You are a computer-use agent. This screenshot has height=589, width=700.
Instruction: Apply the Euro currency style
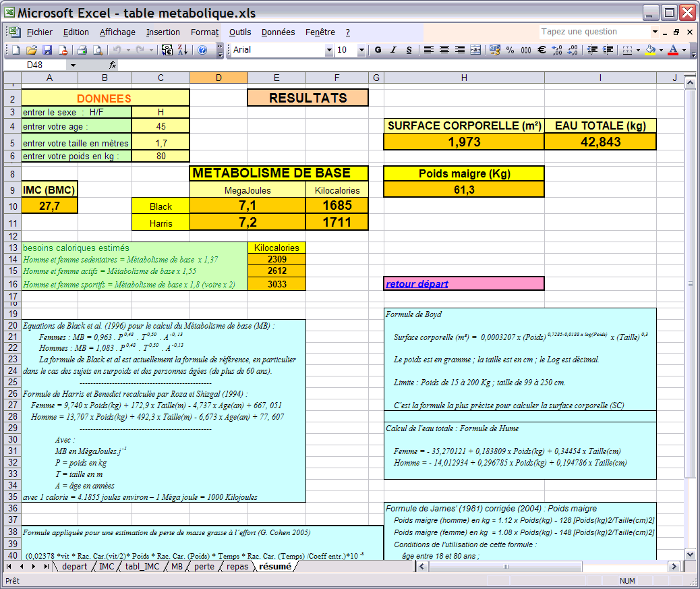click(x=542, y=50)
